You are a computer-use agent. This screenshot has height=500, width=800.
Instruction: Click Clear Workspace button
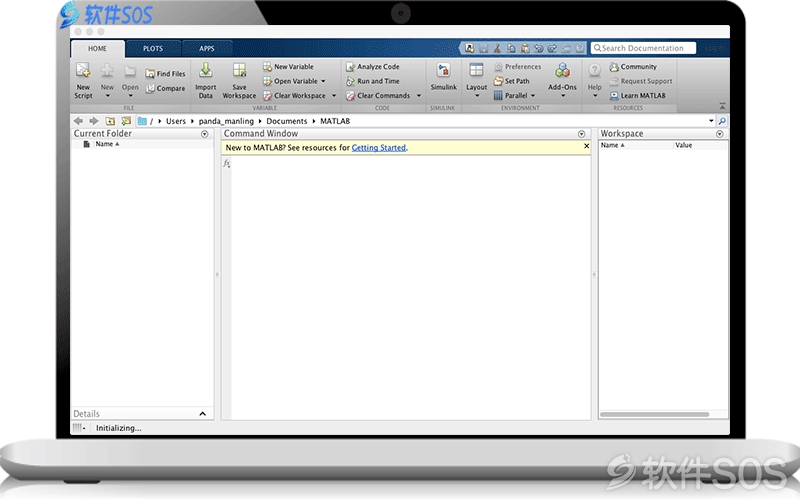tap(294, 95)
